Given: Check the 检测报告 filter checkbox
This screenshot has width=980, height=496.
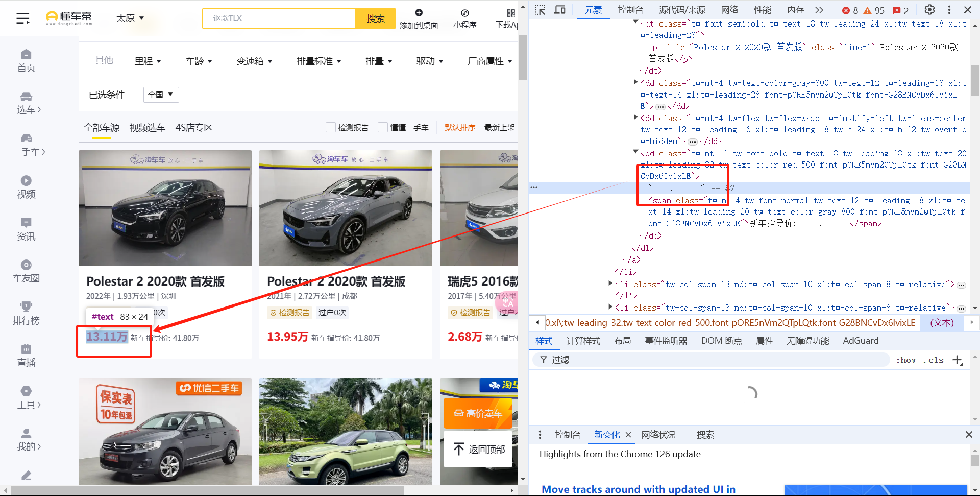Looking at the screenshot, I should click(x=331, y=127).
